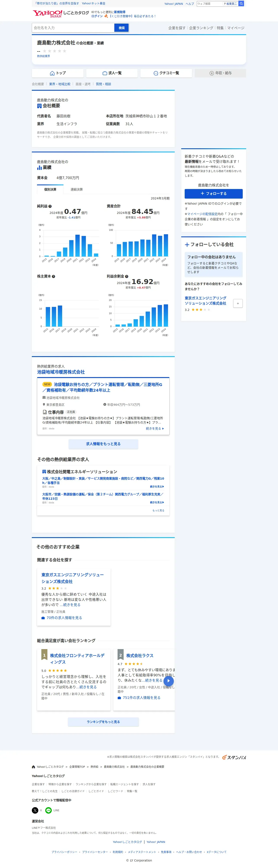This screenshot has height=868, width=278.
Task: Open 東京ガスエンジニアリングソリューションズ in the related companies card
Action: pyautogui.click(x=73, y=578)
